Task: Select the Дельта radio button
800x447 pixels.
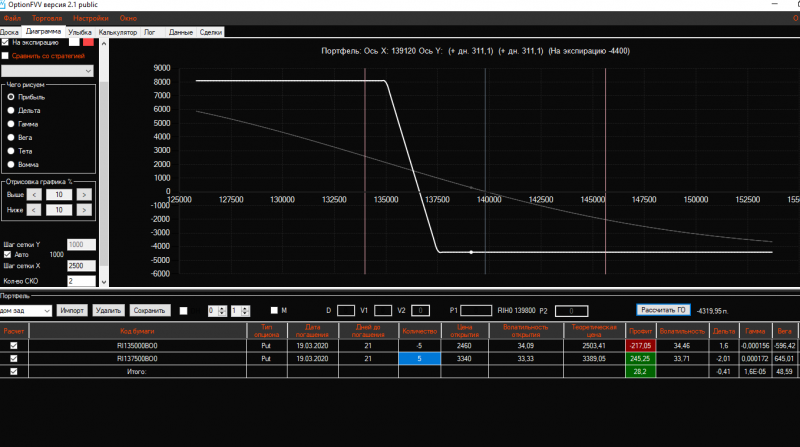Action: 11,110
